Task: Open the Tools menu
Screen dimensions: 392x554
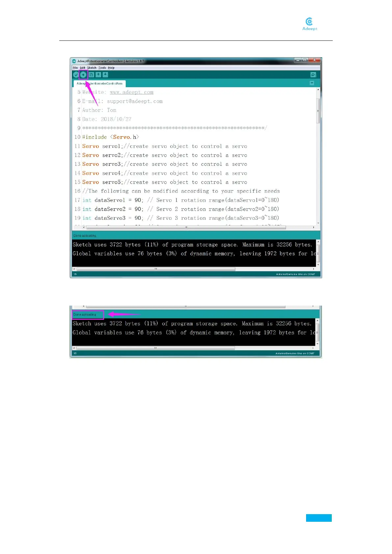Action: point(102,68)
